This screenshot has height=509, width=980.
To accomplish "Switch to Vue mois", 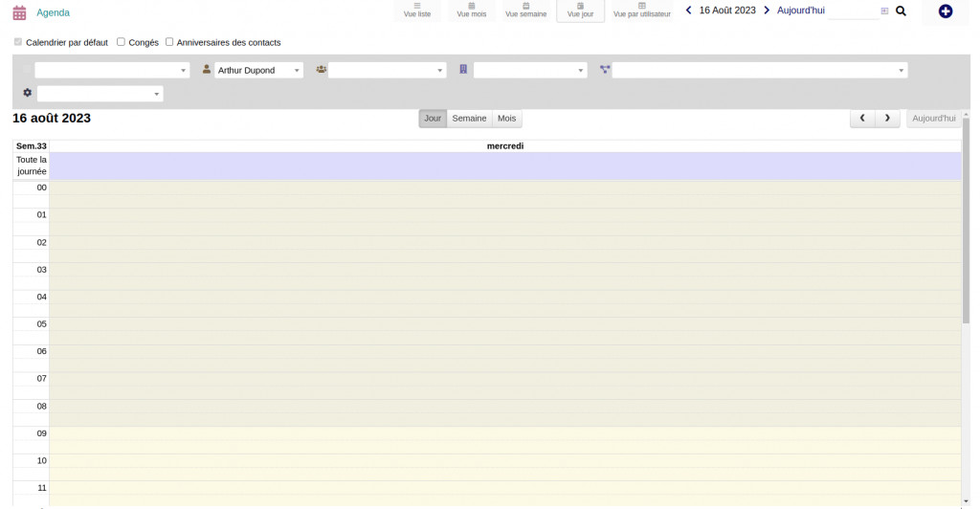I will pos(471,11).
